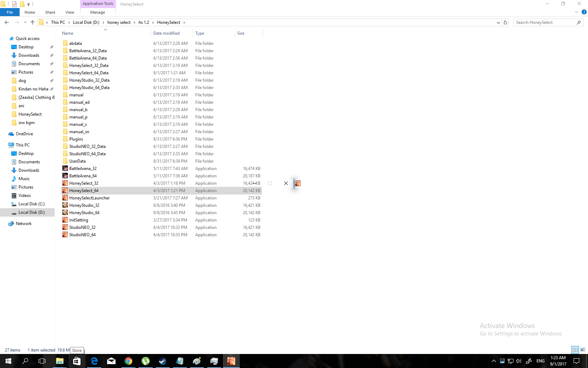Open Quick access in navigation pane
Screen dimensions: 588x368
pos(28,39)
